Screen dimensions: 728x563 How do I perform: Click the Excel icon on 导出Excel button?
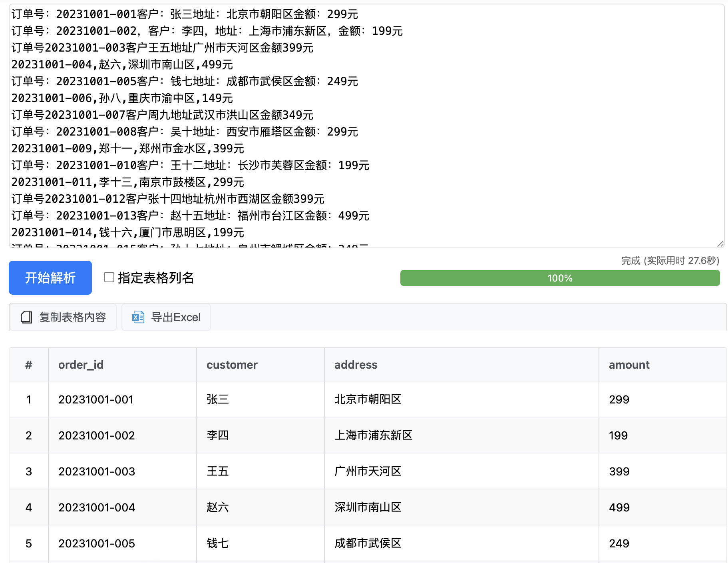138,317
